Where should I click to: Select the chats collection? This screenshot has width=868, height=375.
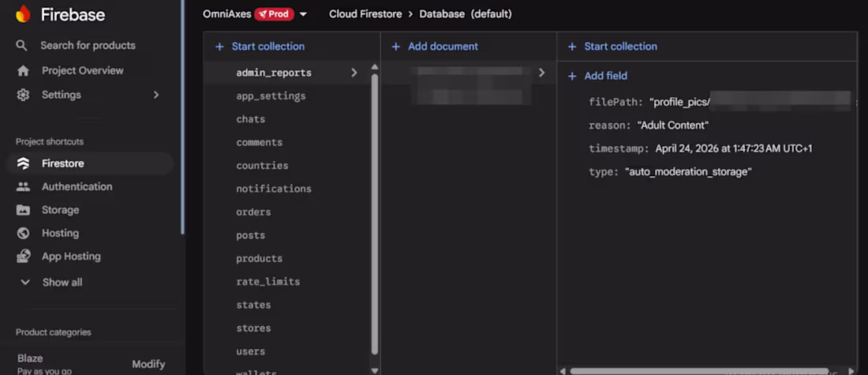coord(251,119)
